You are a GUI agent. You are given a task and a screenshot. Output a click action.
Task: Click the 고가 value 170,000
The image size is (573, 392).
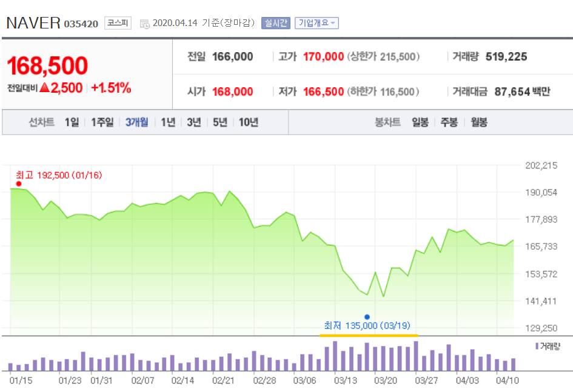click(323, 56)
